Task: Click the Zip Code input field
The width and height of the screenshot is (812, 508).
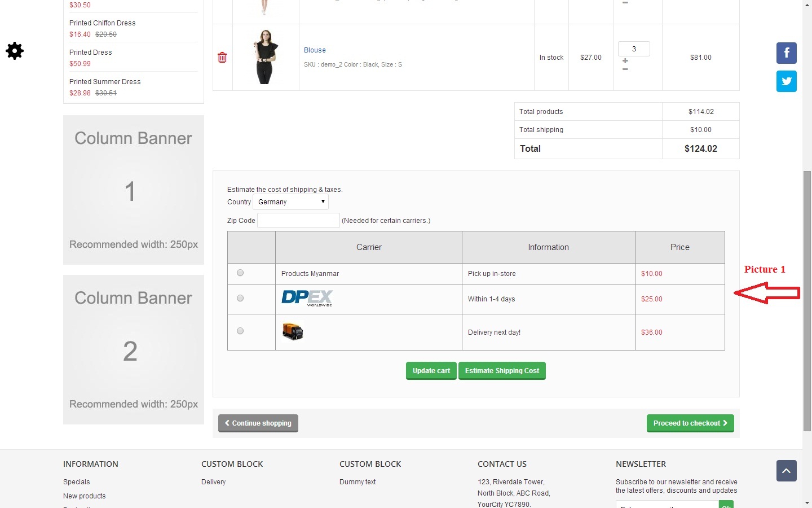Action: click(x=298, y=221)
